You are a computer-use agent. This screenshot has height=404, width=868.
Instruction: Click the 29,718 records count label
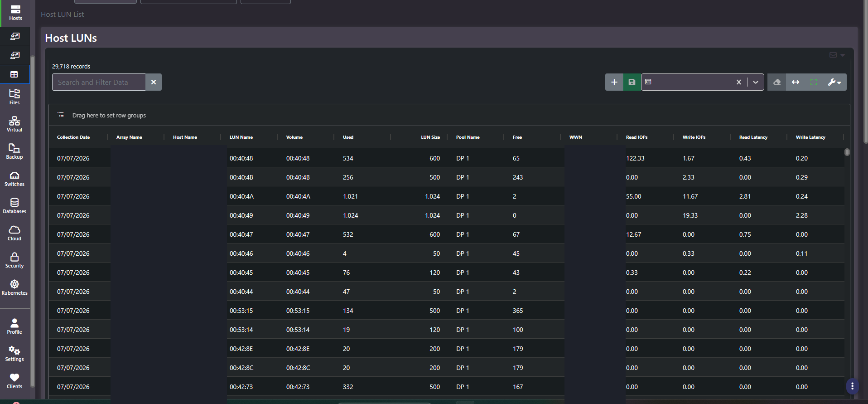pyautogui.click(x=71, y=66)
